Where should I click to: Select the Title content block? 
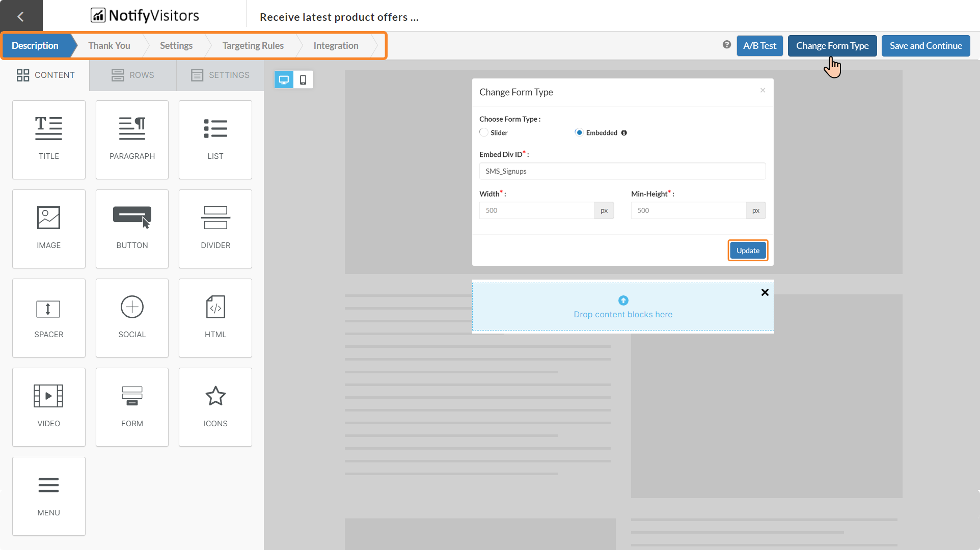(49, 140)
